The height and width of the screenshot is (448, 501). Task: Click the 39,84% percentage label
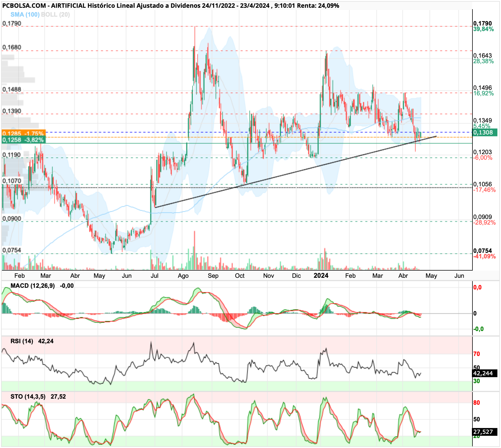pos(483,29)
